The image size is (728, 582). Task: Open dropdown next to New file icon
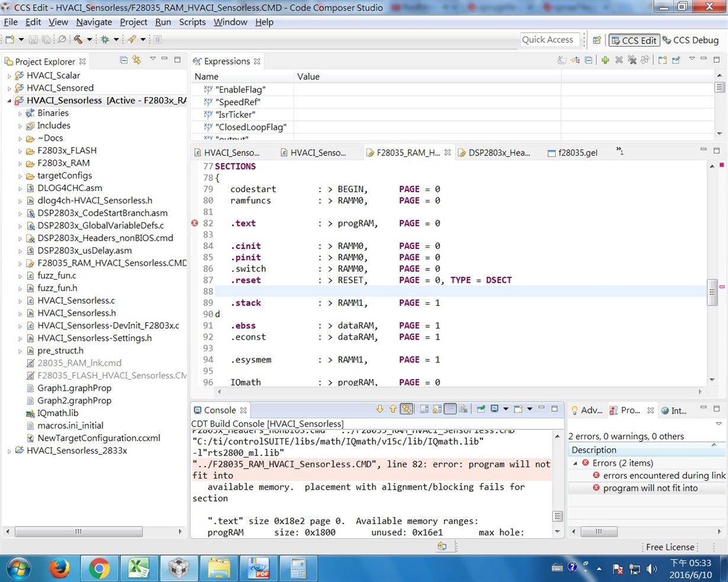(x=21, y=40)
